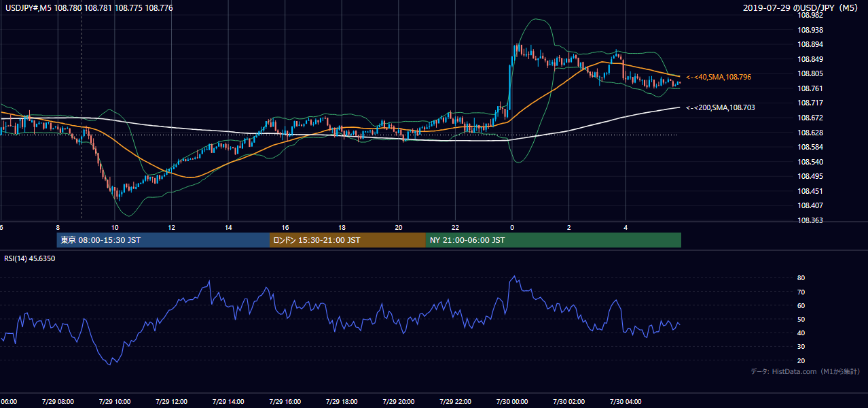Click RSI scale value 20
The height and width of the screenshot is (408, 868).
click(801, 360)
